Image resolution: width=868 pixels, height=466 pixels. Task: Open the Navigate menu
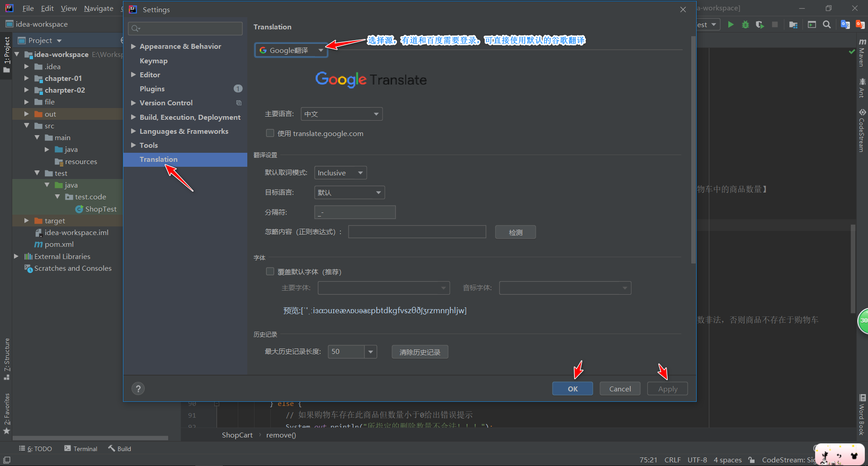click(x=99, y=8)
